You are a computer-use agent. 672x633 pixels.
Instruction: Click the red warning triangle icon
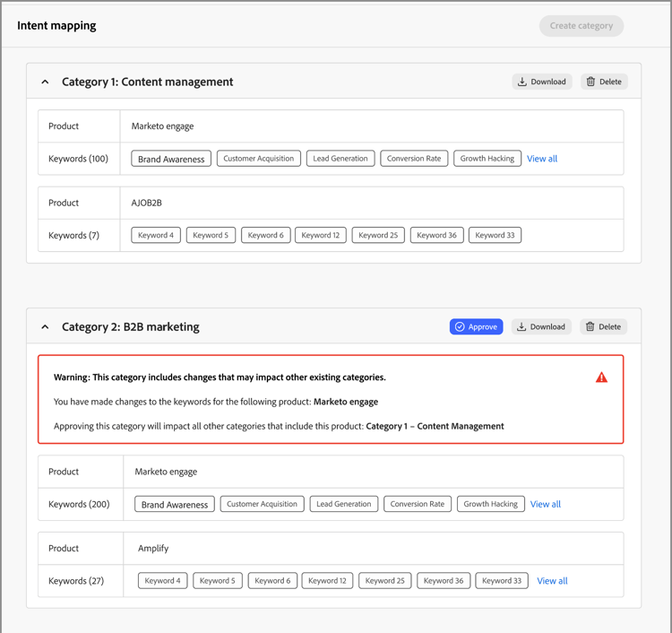click(x=601, y=377)
